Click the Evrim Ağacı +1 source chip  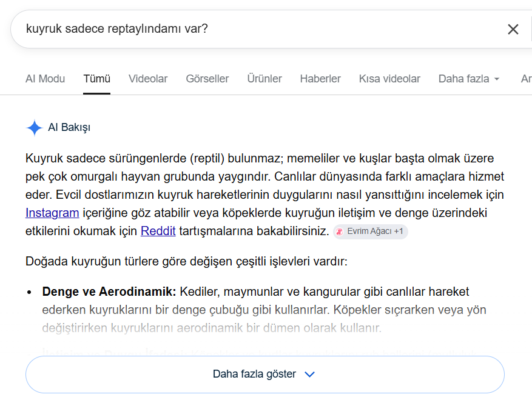tap(371, 232)
